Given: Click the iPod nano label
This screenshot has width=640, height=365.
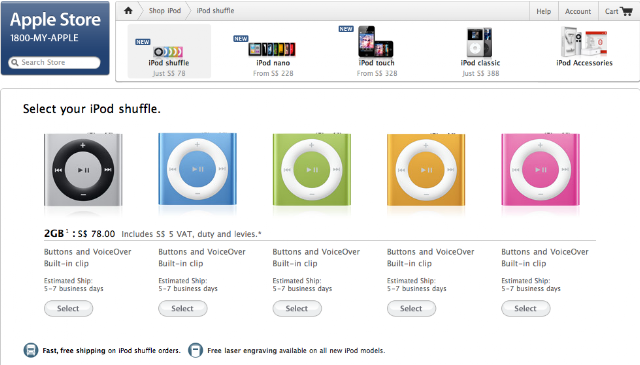Looking at the screenshot, I should coord(273,63).
